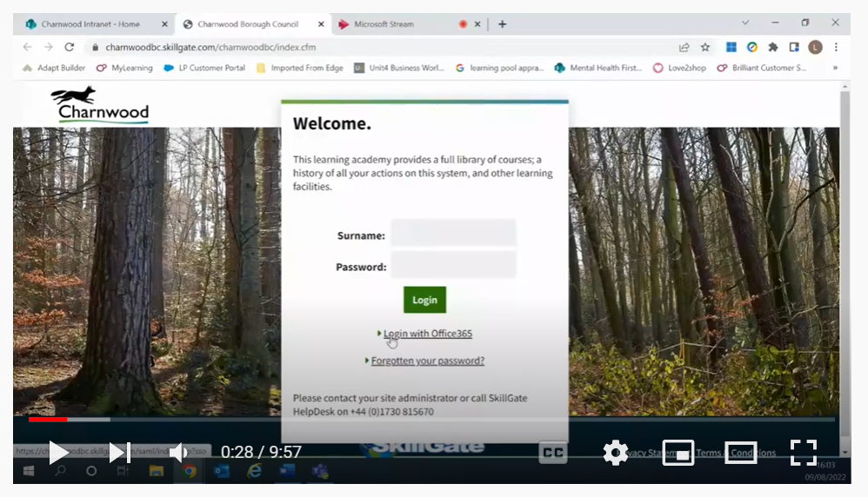The width and height of the screenshot is (868, 497).
Task: Enable theater mode view
Action: (741, 453)
